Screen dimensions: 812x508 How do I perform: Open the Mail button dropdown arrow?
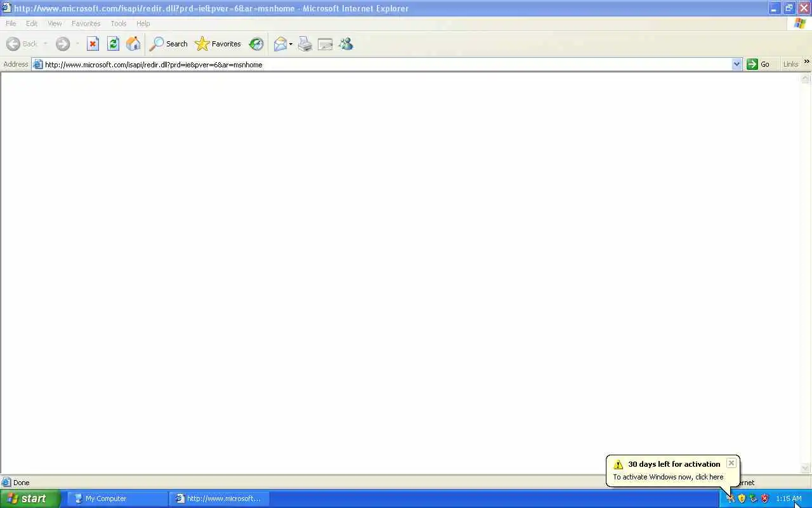pyautogui.click(x=291, y=44)
